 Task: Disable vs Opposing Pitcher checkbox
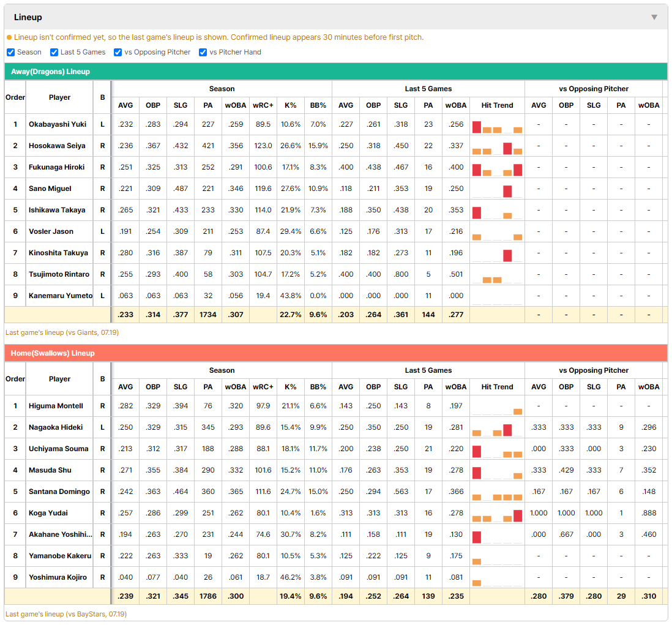click(x=118, y=52)
